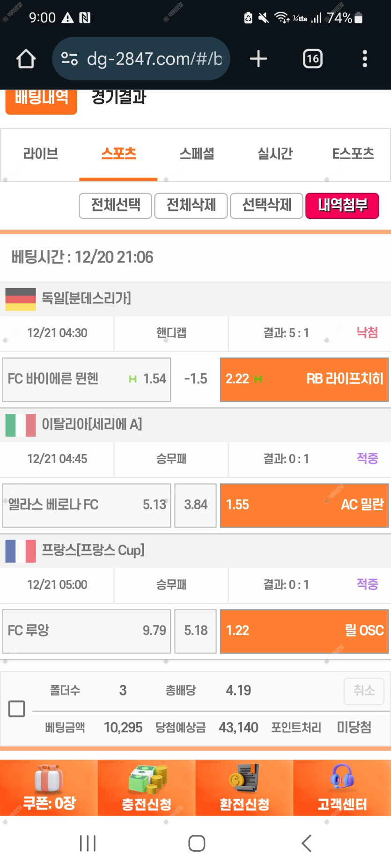Switch to the 라이브 tab
Viewport: 391px width, 868px height.
point(41,154)
